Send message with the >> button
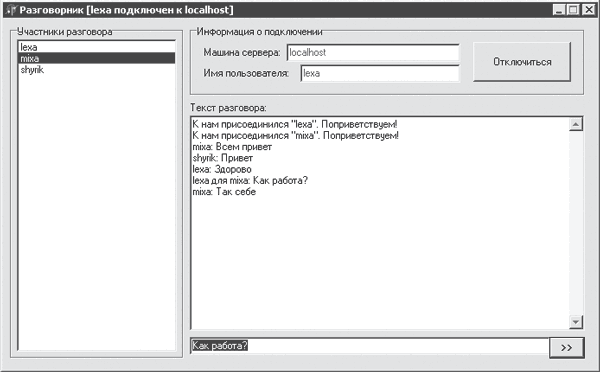600x372 pixels. click(x=567, y=348)
